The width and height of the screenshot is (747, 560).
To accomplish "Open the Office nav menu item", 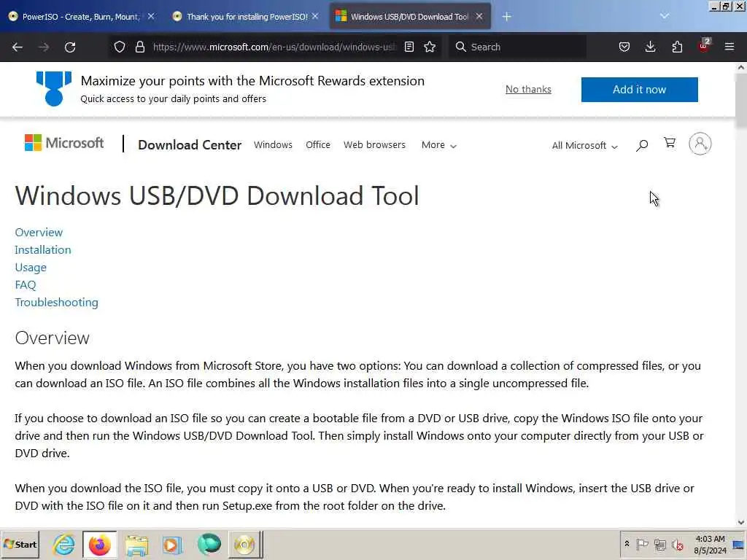I will [x=318, y=145].
